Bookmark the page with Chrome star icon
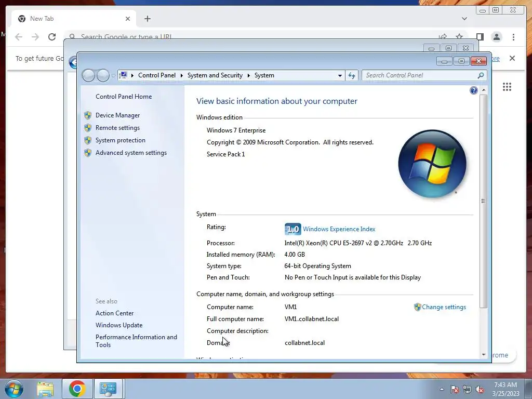The image size is (532, 399). (x=459, y=37)
